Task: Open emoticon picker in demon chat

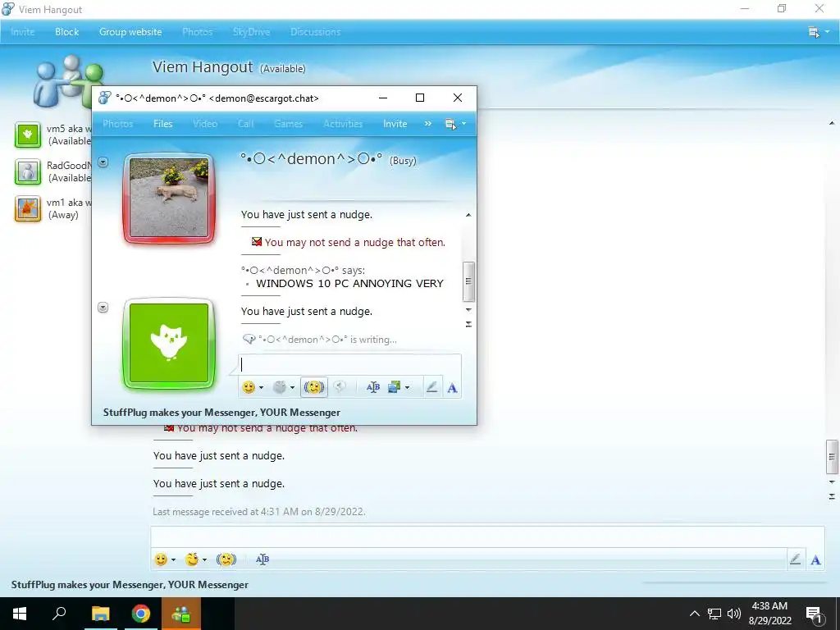Action: click(249, 387)
